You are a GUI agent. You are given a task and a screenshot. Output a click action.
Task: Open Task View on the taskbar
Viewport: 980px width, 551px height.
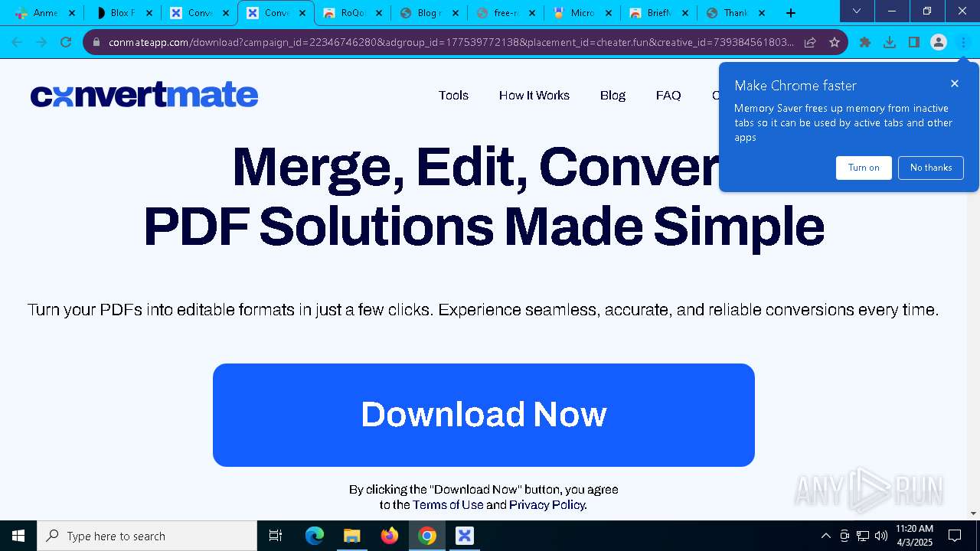coord(276,536)
